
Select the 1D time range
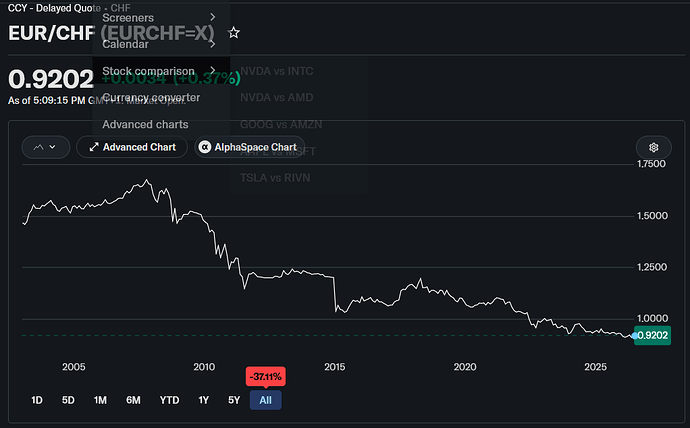point(37,400)
